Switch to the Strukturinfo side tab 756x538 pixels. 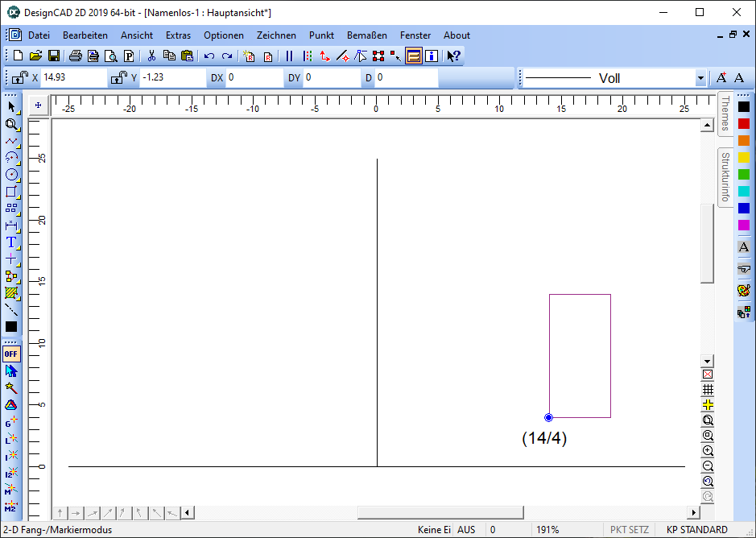[725, 176]
